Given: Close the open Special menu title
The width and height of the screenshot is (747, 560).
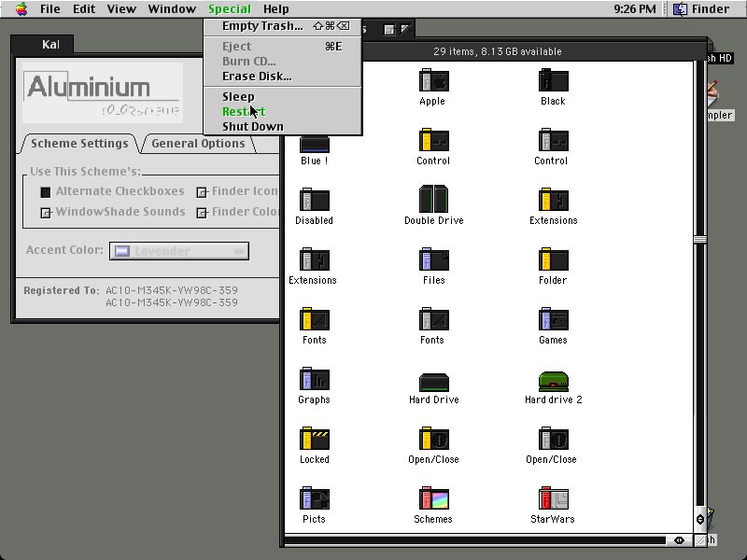Looking at the screenshot, I should tap(229, 8).
